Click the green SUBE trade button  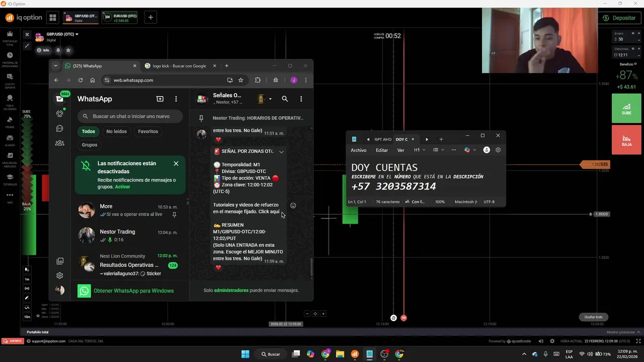[626, 108]
